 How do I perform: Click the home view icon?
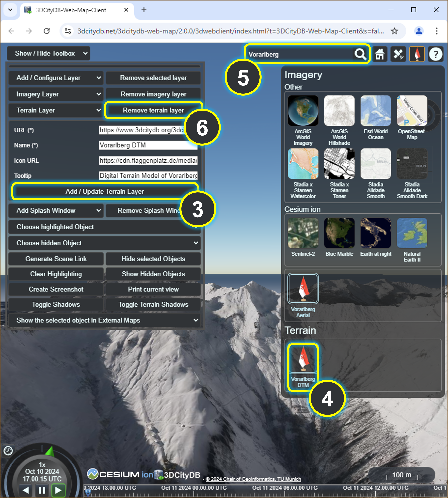pos(380,54)
